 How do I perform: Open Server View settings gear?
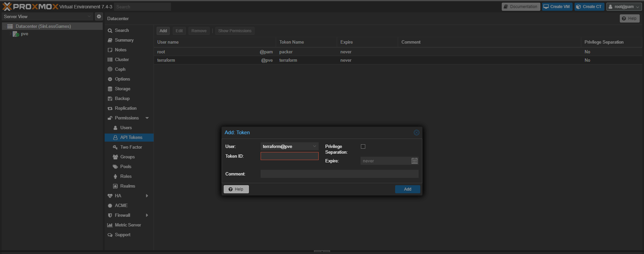tap(99, 16)
